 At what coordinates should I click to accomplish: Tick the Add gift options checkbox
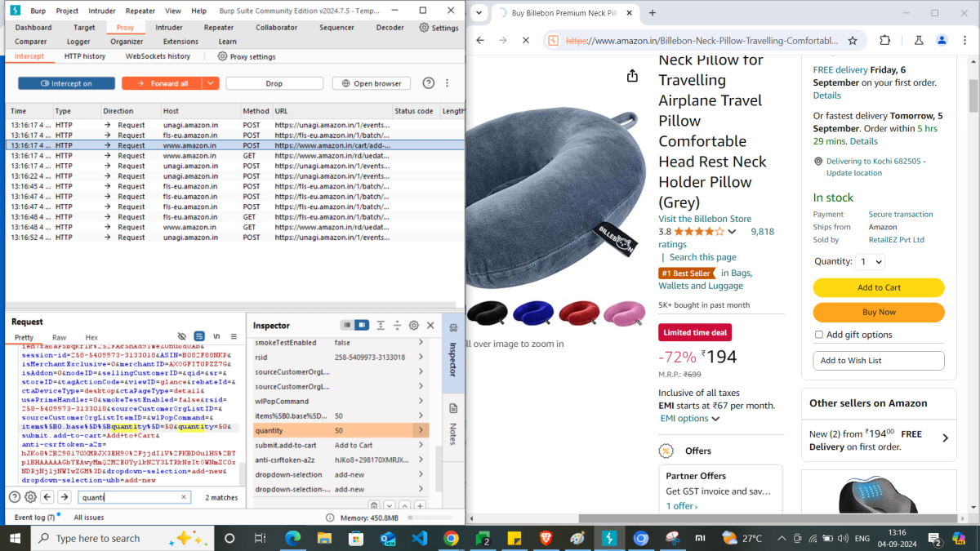pos(819,335)
